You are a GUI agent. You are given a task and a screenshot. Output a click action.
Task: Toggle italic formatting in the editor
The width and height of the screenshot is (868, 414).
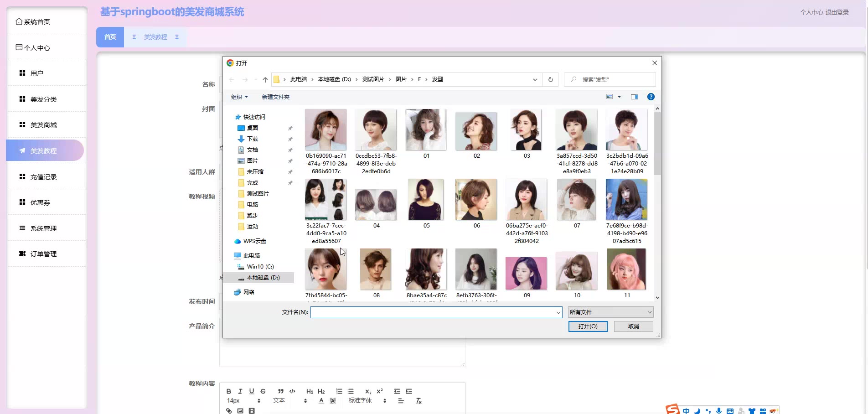[240, 391]
